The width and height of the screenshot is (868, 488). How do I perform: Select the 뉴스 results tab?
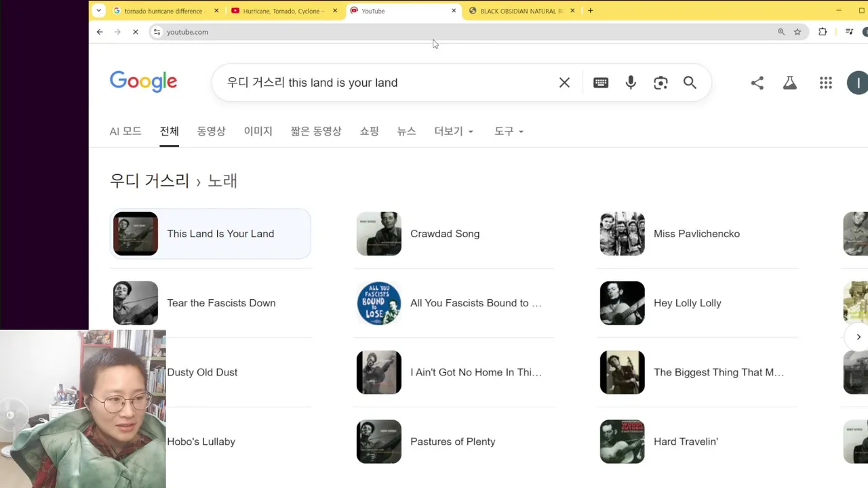(406, 131)
